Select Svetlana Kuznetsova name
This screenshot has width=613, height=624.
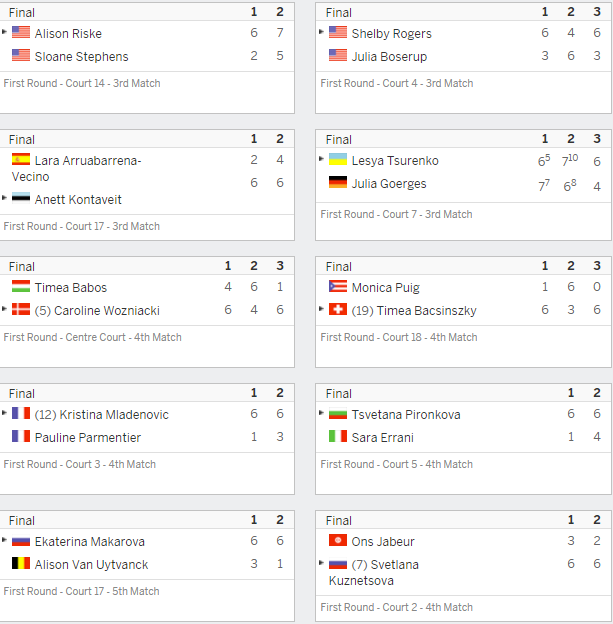point(373,573)
